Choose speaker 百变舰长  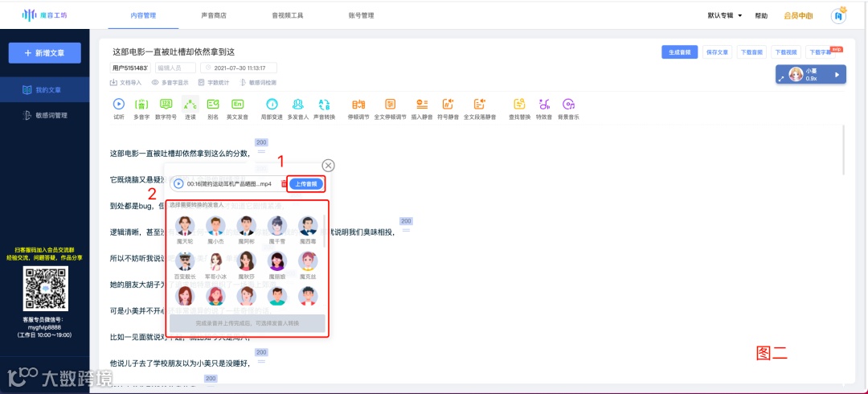coord(186,265)
